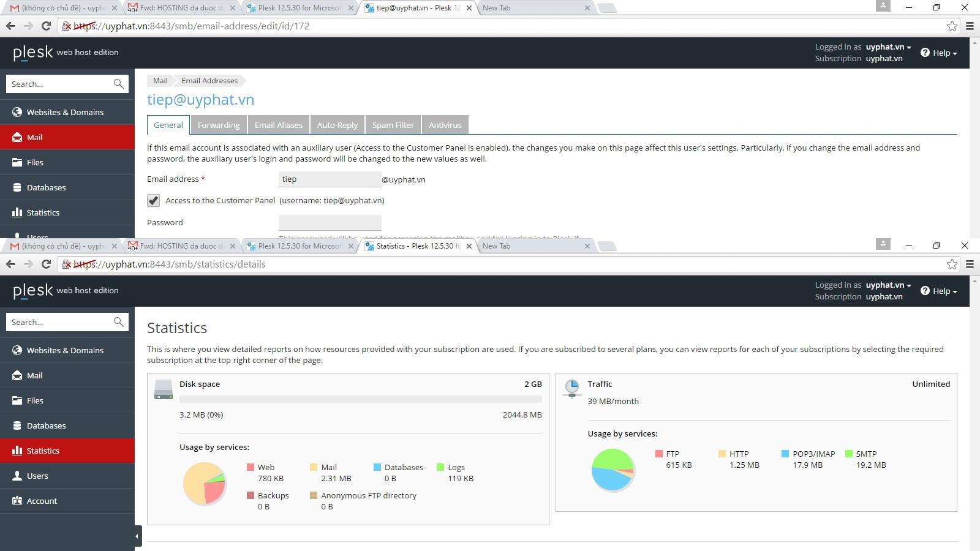980x551 pixels.
Task: Click back arrow in top browser window
Action: 10,26
